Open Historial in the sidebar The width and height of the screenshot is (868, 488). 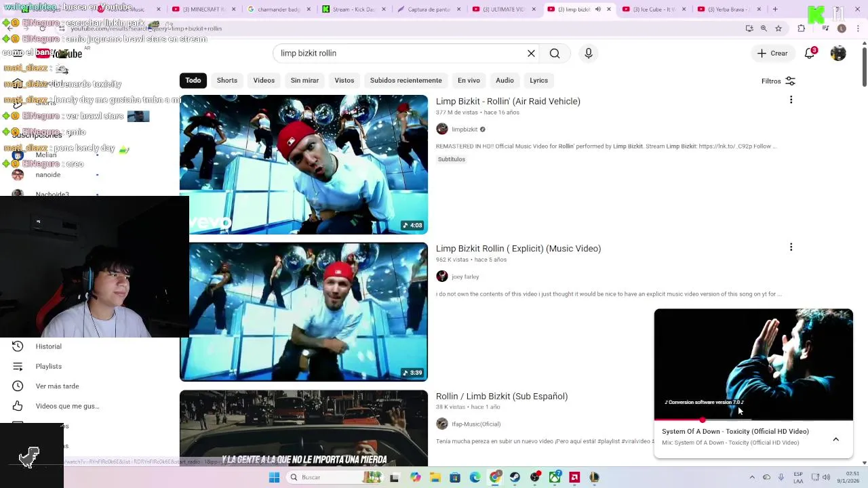coord(48,346)
